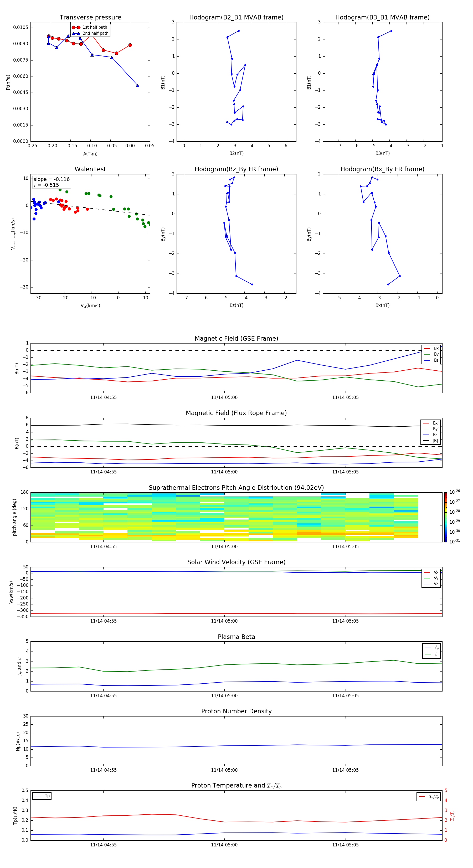The height and width of the screenshot is (868, 473).
Task: Click the 'Hodogram(B3_B1 MVAB frame)' title
Action: pyautogui.click(x=382, y=18)
